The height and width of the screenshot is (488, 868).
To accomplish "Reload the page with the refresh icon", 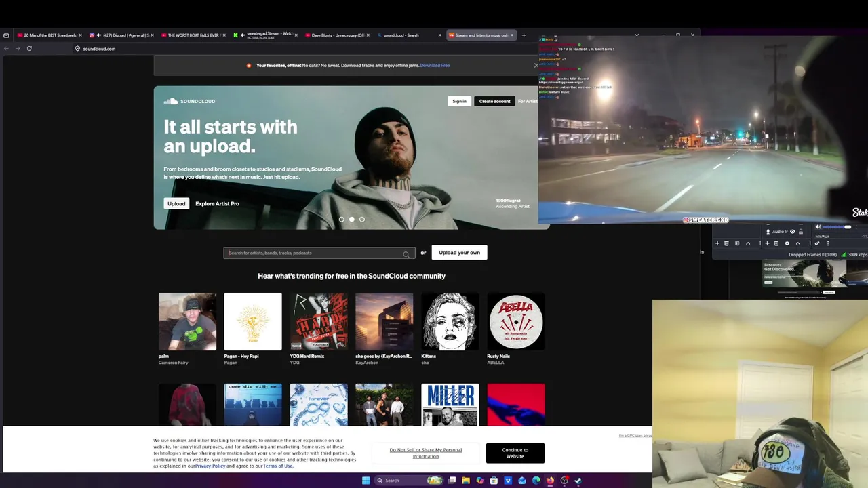I will pos(29,48).
